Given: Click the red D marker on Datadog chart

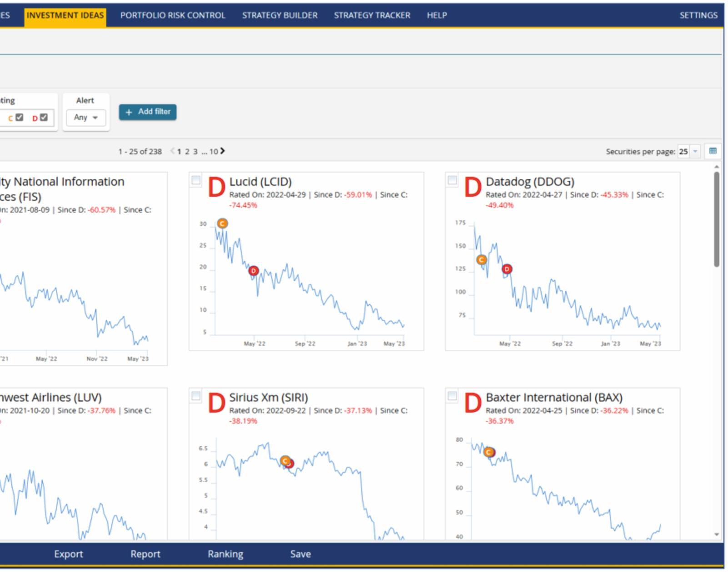Looking at the screenshot, I should (507, 269).
